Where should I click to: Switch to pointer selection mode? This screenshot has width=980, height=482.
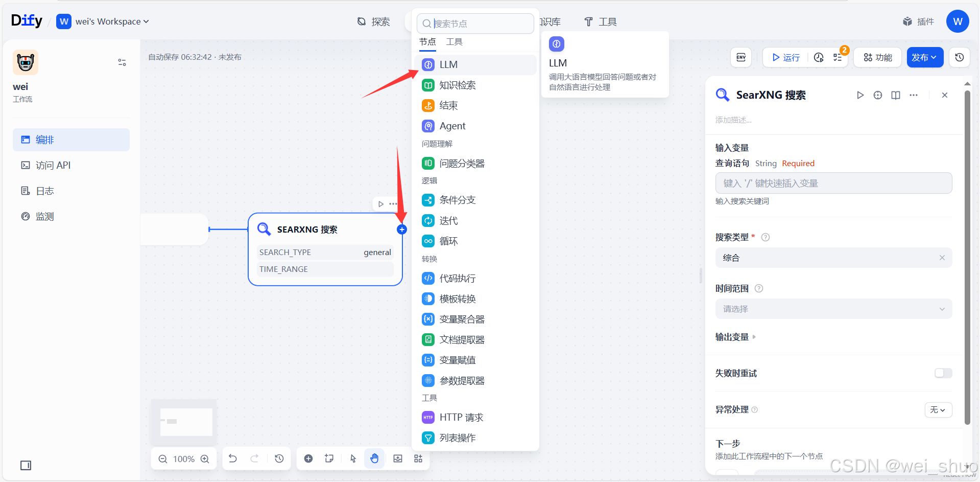coord(353,458)
